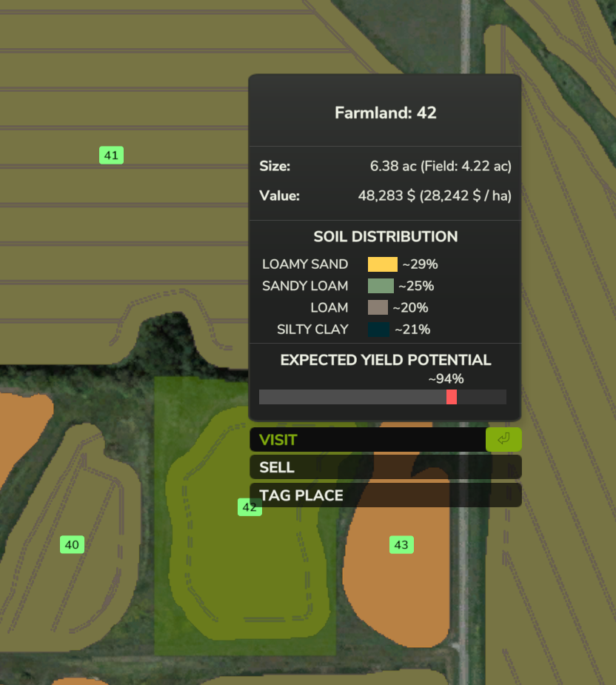
Task: Click the ~94% yield percentage label
Action: click(446, 379)
